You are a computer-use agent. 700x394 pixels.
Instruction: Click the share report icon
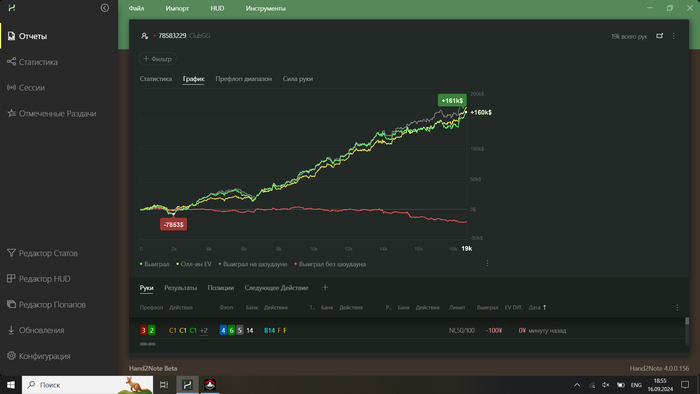click(659, 36)
